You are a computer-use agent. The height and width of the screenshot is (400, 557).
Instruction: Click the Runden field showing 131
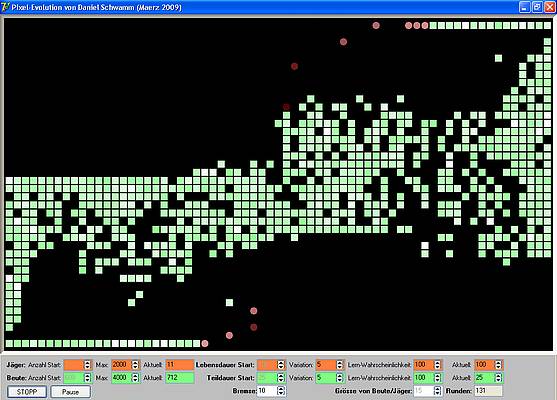point(488,391)
